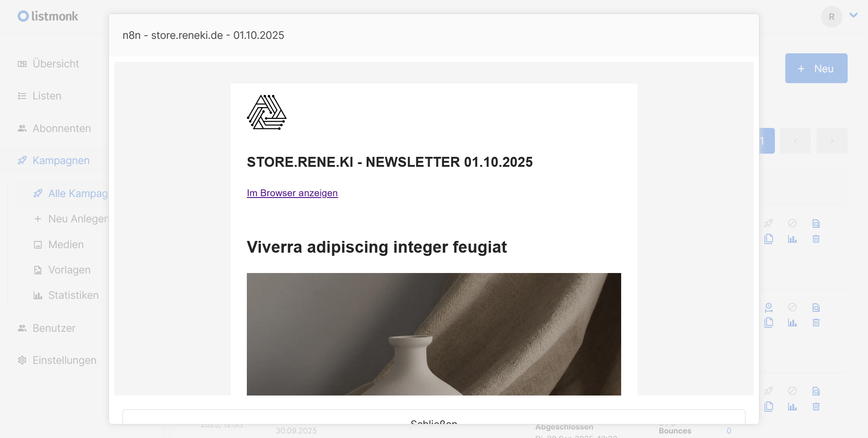868x438 pixels.
Task: Go to next page of campaigns
Action: click(832, 141)
